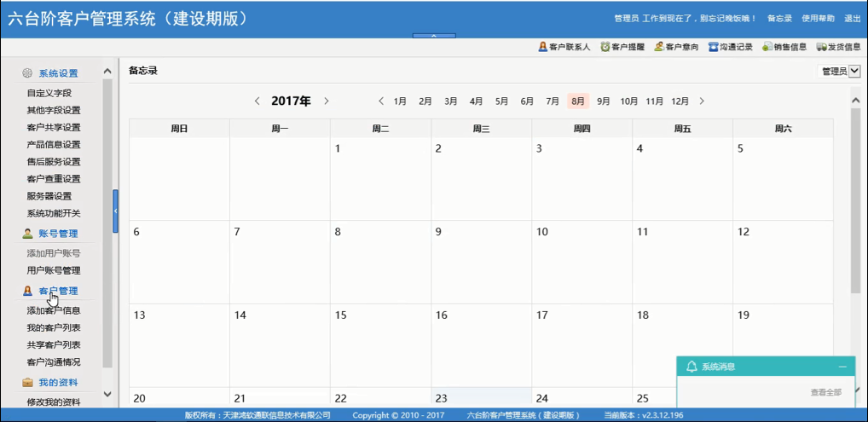
Task: Select the 1月 month tab
Action: pos(400,101)
